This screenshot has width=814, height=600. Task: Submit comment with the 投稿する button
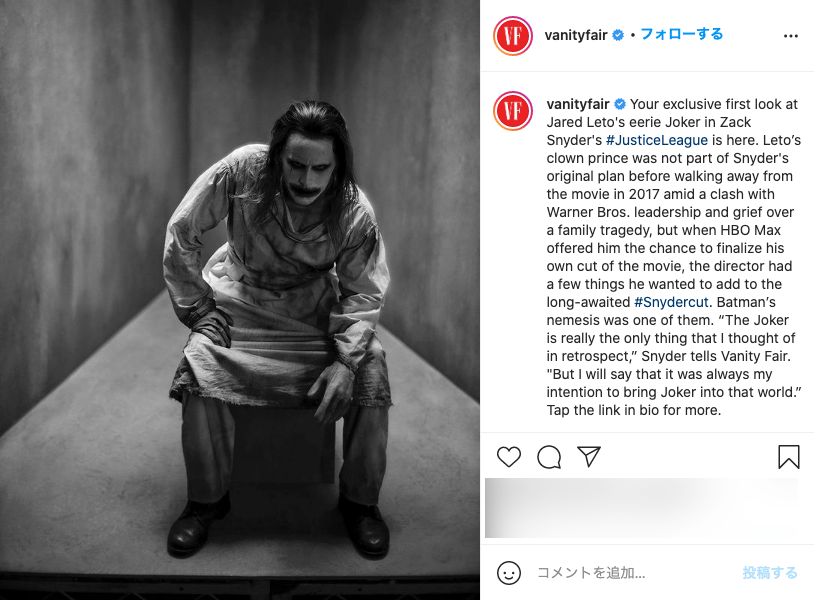coord(770,572)
